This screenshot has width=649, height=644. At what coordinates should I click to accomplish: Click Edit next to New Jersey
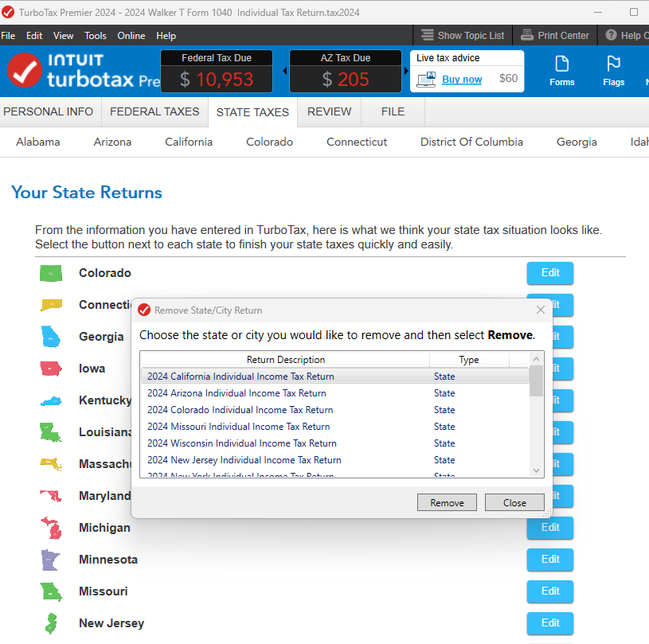click(x=550, y=623)
